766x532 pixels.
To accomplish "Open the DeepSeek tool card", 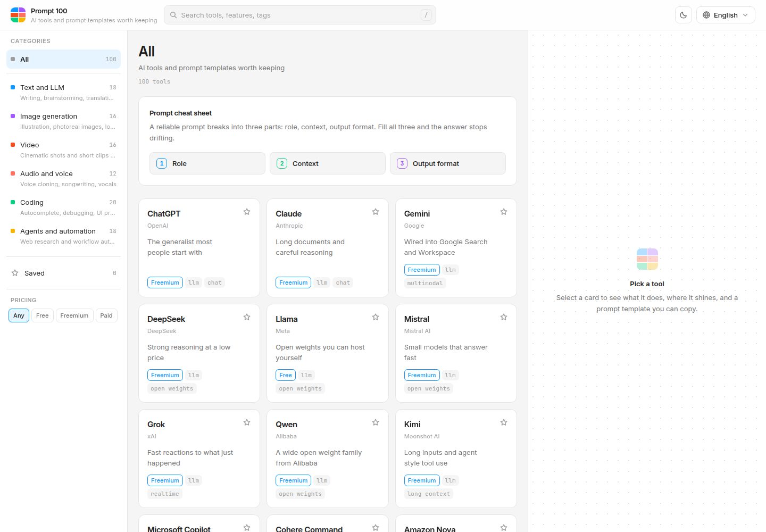I will (x=199, y=353).
